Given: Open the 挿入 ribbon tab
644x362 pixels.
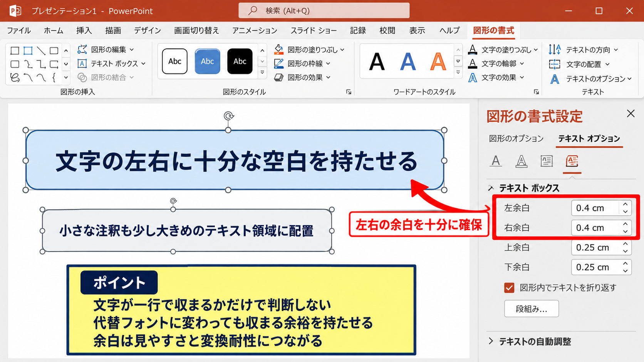Looking at the screenshot, I should (84, 30).
